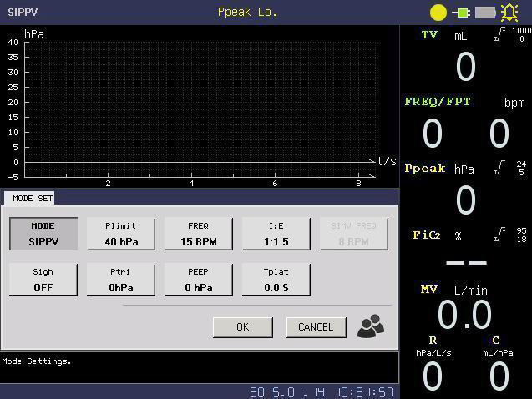Click the yellow circle status indicator
532x399 pixels.
(438, 13)
